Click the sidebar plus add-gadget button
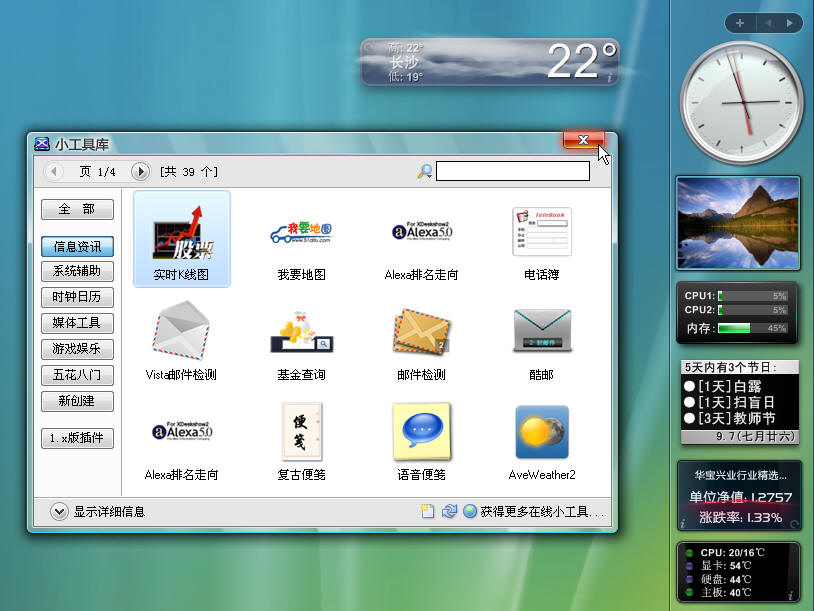The image size is (814, 611). [x=740, y=22]
